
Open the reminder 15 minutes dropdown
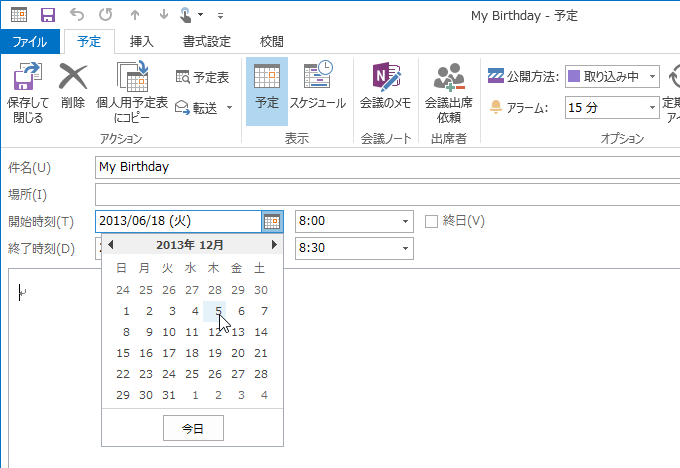pyautogui.click(x=649, y=107)
